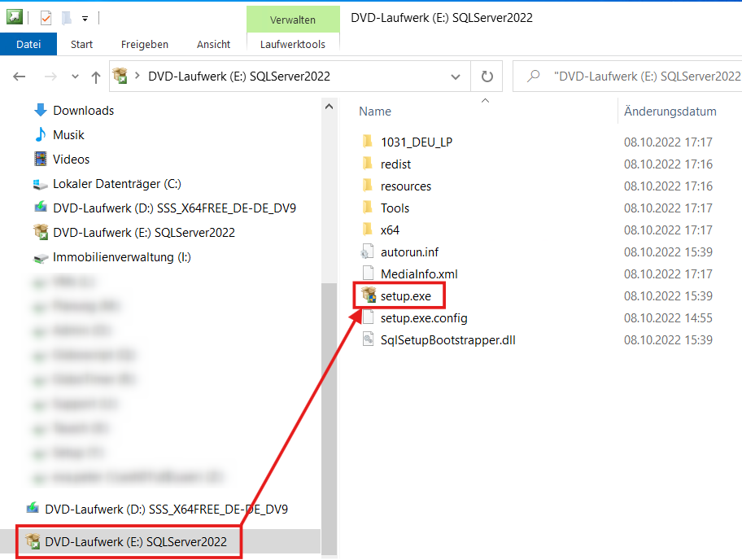Image resolution: width=742 pixels, height=560 pixels.
Task: Click the back navigation arrow
Action: click(x=20, y=77)
